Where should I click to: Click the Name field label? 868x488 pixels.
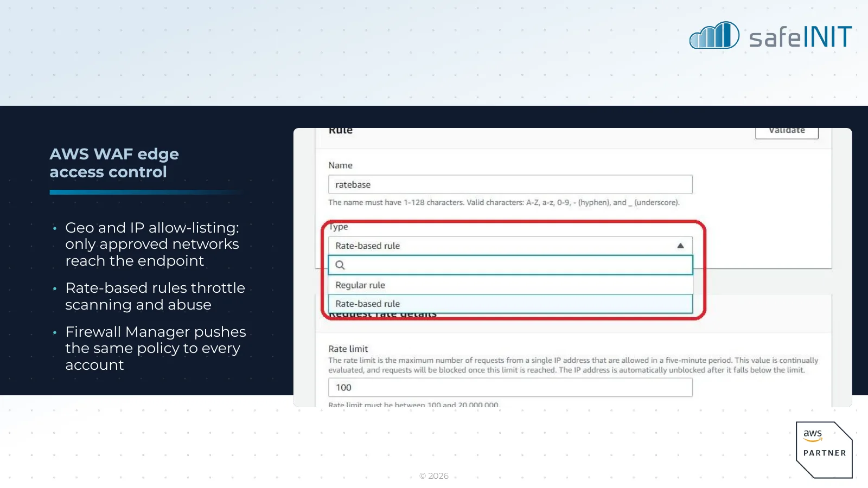pyautogui.click(x=340, y=165)
